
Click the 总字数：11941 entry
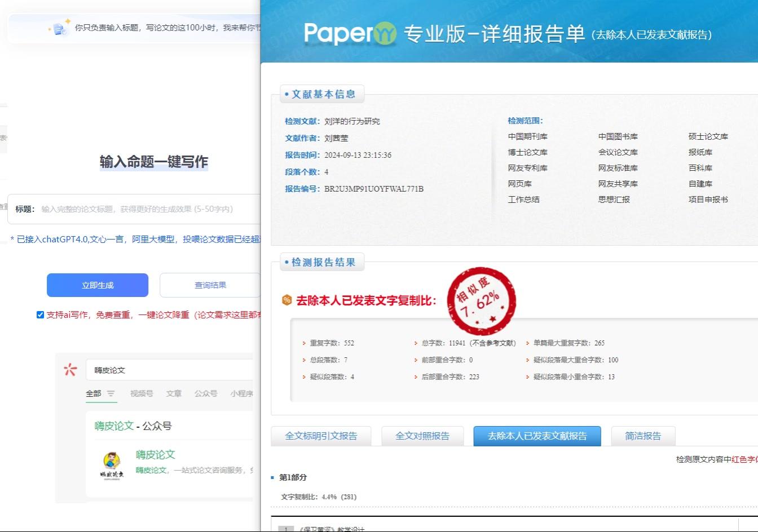tap(468, 343)
